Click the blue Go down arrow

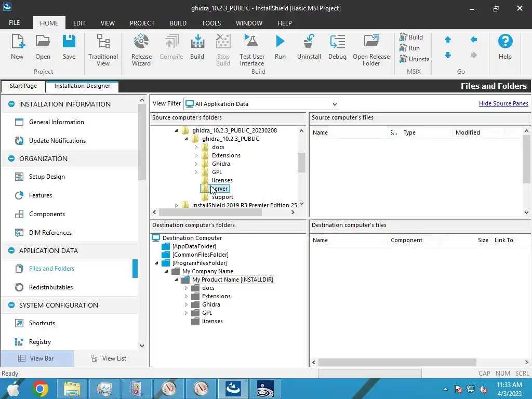(448, 55)
